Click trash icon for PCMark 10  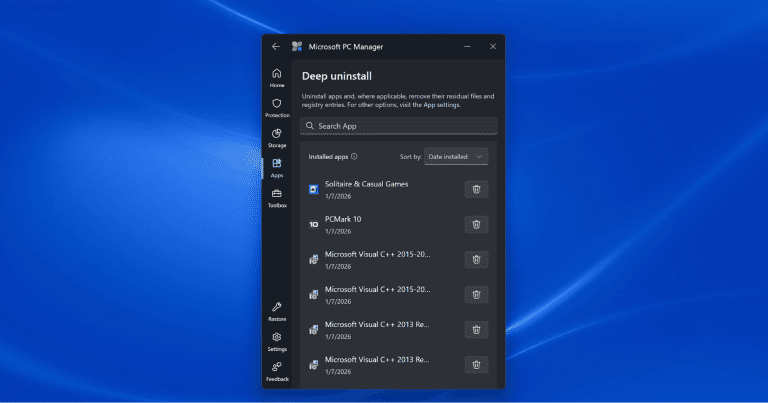coord(476,224)
